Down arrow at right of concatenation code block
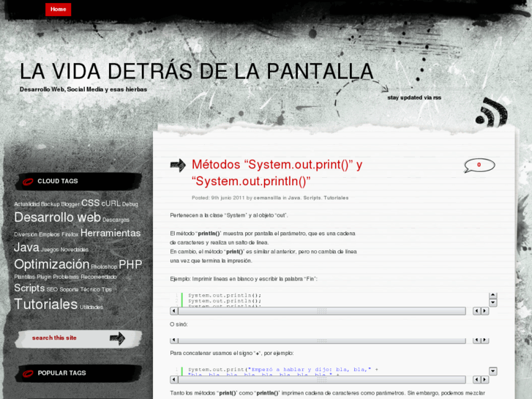The image size is (532, 399). [493, 371]
